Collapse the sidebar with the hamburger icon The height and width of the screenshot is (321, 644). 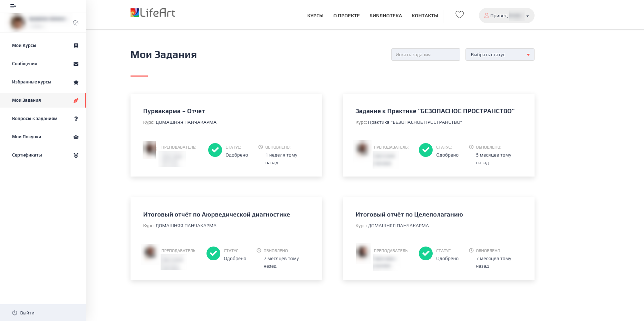pos(13,6)
